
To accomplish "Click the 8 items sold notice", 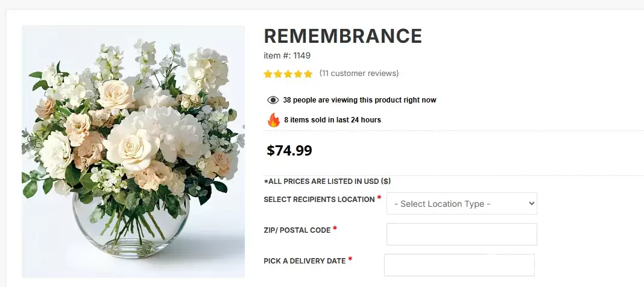I will 332,120.
